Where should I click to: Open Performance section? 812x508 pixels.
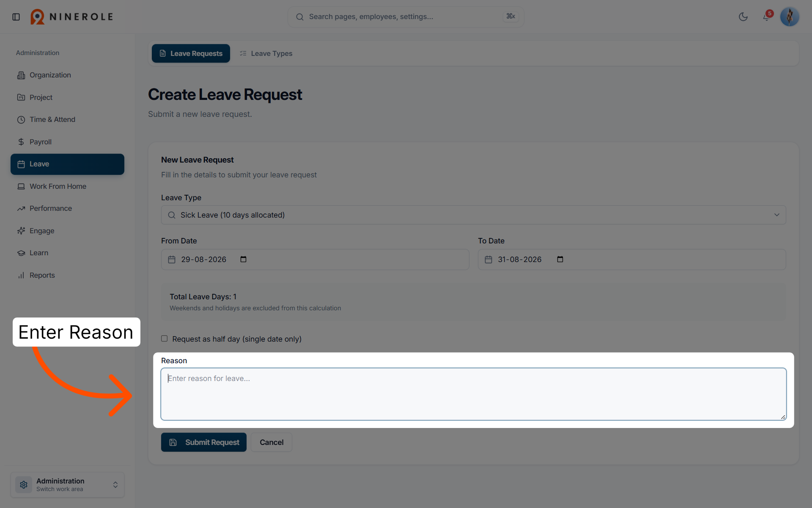point(67,208)
